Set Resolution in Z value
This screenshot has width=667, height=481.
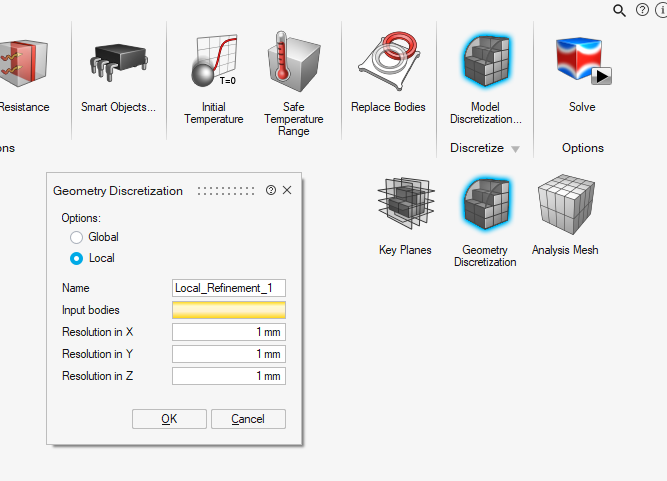pos(229,376)
